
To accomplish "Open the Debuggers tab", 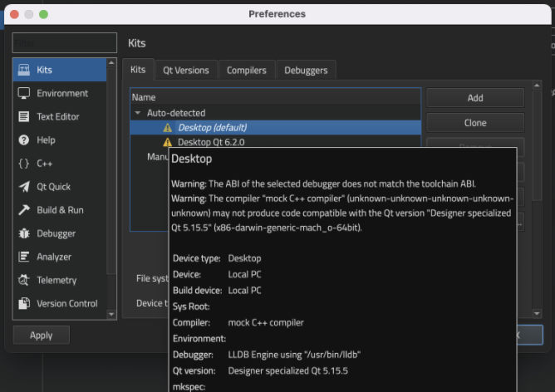I will [x=306, y=71].
